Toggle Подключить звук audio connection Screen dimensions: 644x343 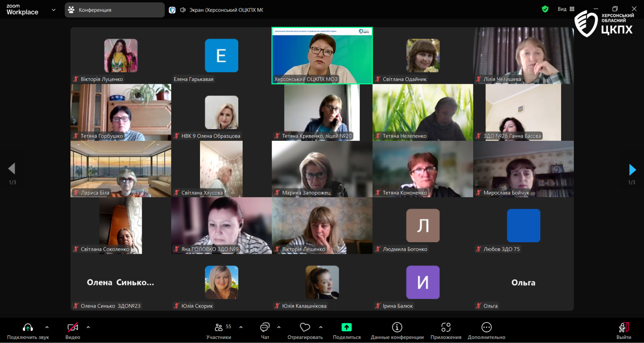(28, 327)
